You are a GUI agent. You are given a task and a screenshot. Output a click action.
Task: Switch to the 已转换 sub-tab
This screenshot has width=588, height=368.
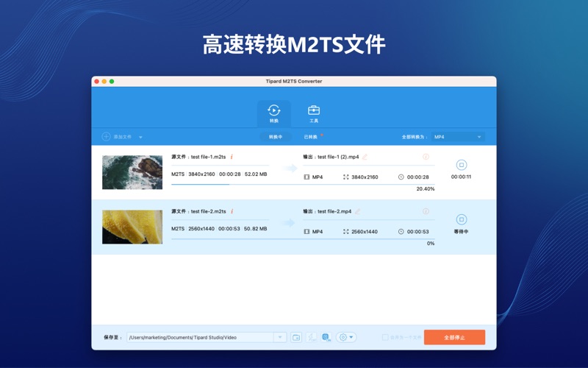click(311, 137)
